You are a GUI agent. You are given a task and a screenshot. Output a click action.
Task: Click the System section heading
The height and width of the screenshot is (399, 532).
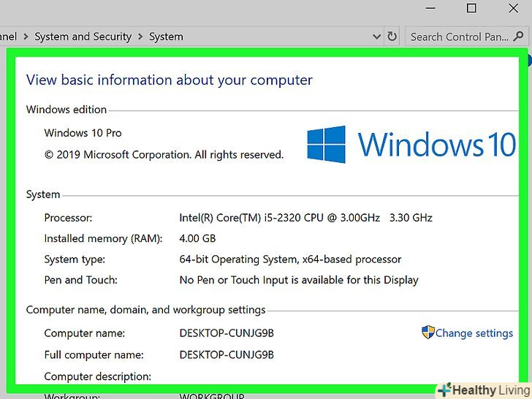pyautogui.click(x=43, y=194)
